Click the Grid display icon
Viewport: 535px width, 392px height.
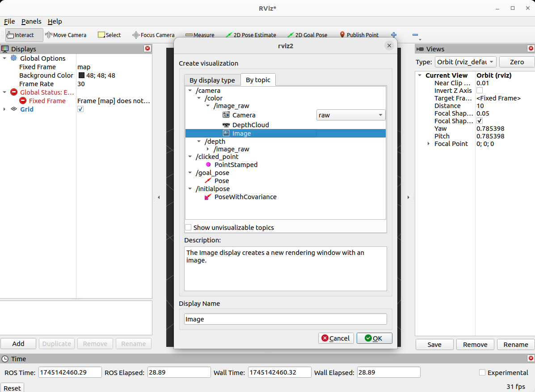point(14,109)
